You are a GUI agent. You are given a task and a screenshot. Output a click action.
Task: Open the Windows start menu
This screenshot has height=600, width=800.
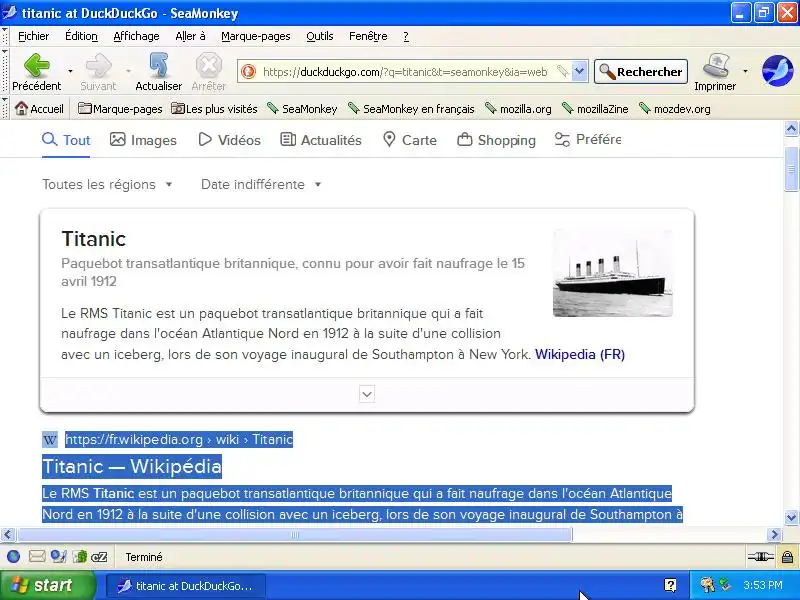point(48,585)
